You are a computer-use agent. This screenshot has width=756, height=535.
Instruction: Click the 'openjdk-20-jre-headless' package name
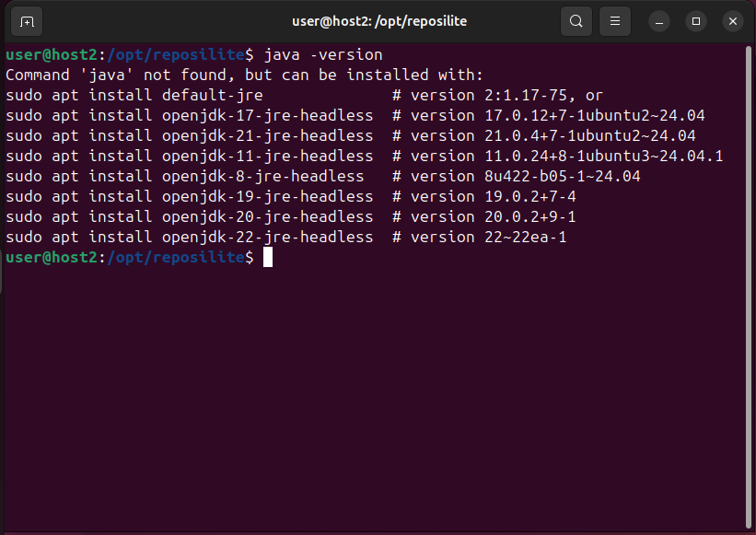268,217
